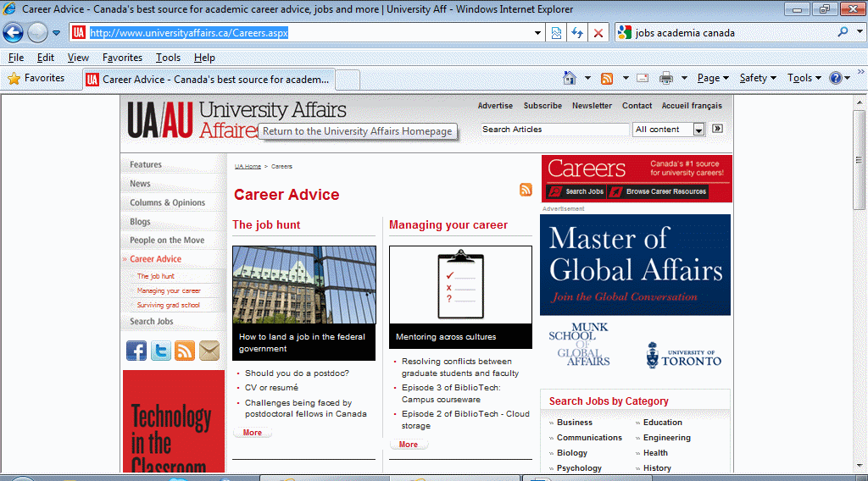Expand the Print dropdown arrow

pyautogui.click(x=684, y=78)
